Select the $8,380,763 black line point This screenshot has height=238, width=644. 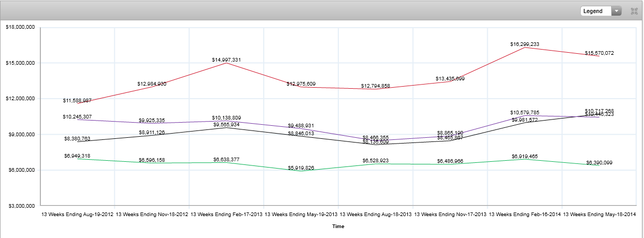[77, 141]
